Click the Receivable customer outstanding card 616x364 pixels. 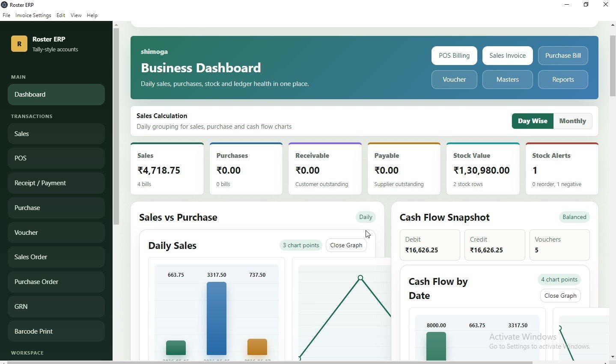(x=325, y=169)
